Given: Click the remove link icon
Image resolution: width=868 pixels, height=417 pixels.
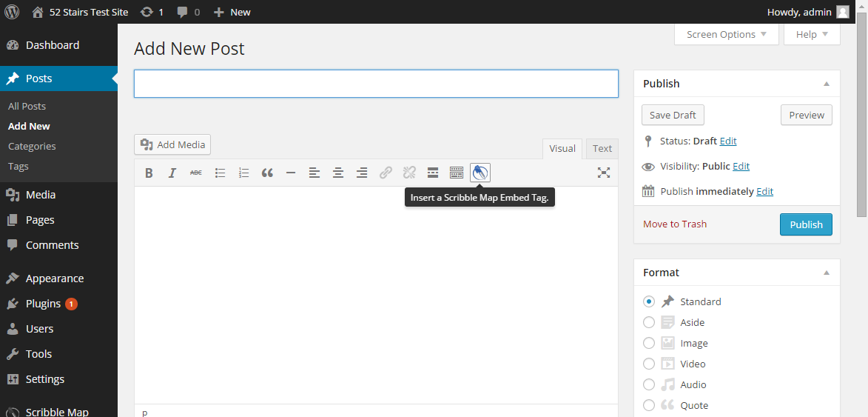Looking at the screenshot, I should [x=409, y=173].
